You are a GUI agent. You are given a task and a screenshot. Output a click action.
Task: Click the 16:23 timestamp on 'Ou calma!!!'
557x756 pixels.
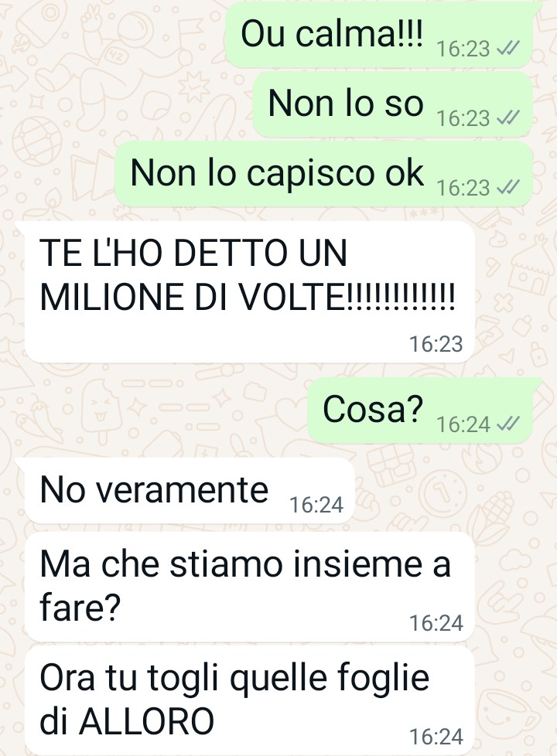point(463,49)
